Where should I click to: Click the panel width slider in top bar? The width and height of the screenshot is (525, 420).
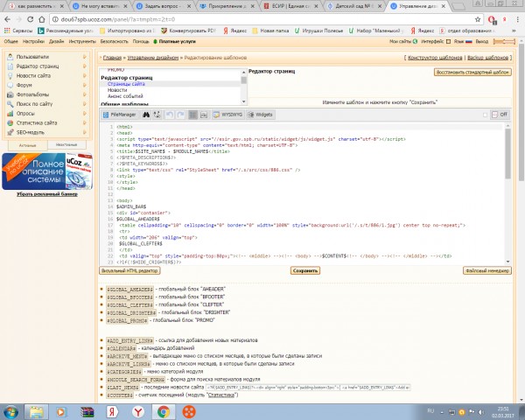pos(504,41)
